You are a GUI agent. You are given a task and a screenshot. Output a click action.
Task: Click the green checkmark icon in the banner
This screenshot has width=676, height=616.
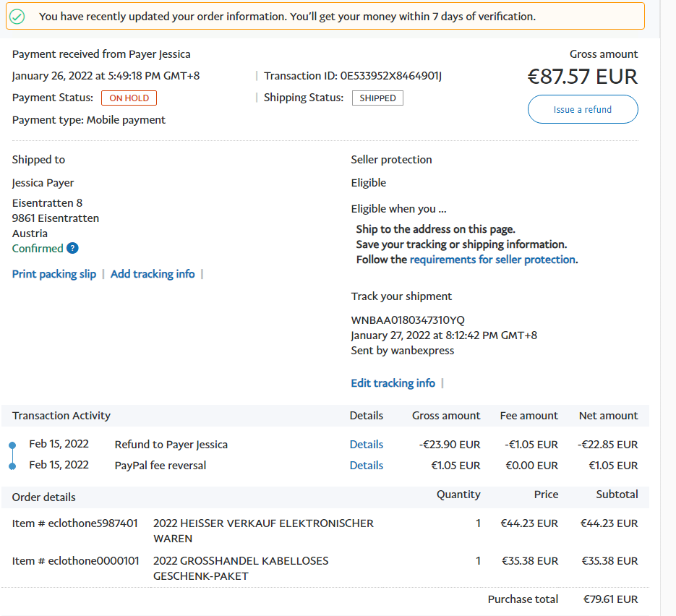point(17,17)
